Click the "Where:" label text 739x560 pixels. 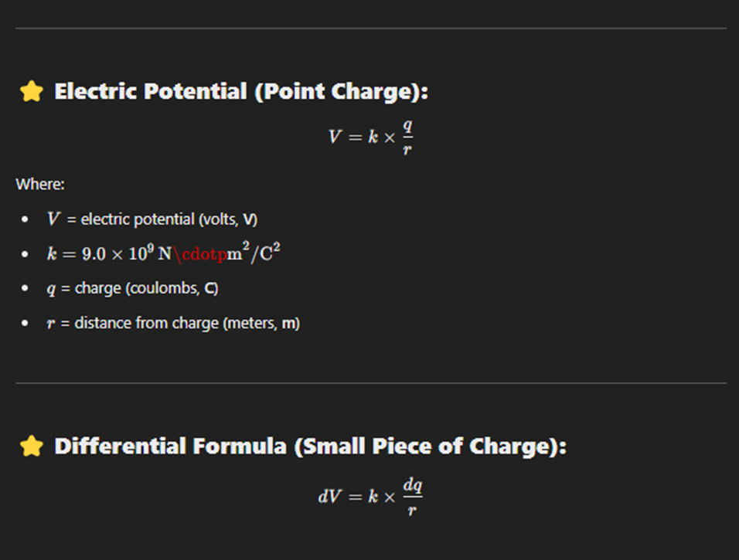40,185
